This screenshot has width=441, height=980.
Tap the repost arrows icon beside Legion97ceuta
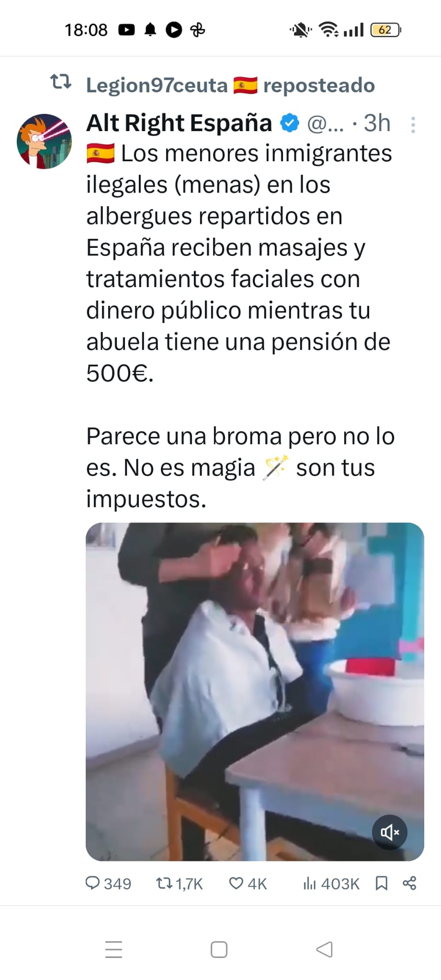point(61,82)
